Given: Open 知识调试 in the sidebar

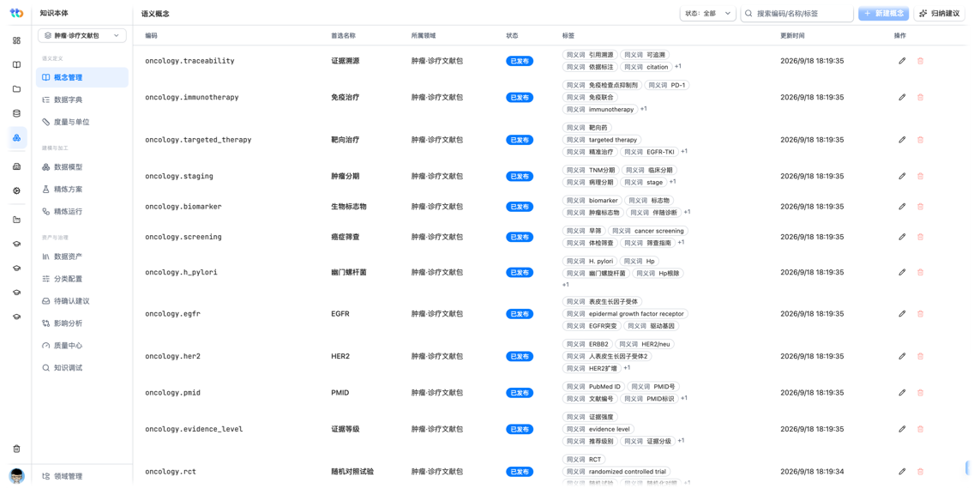Looking at the screenshot, I should 81,368.
